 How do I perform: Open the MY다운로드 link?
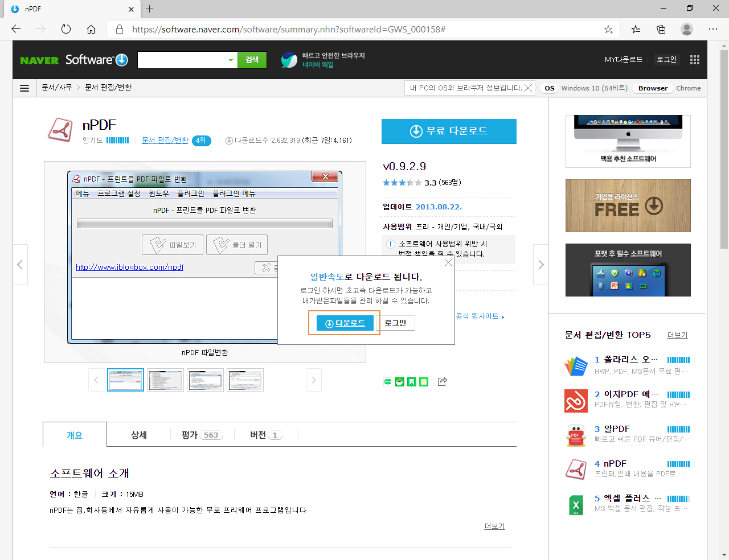click(x=624, y=60)
